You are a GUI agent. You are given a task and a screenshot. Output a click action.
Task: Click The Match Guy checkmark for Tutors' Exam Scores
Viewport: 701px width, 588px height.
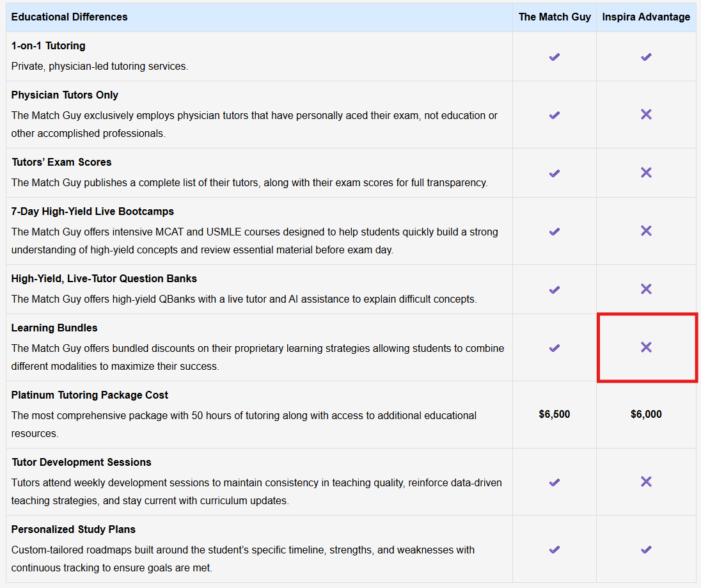(x=555, y=173)
